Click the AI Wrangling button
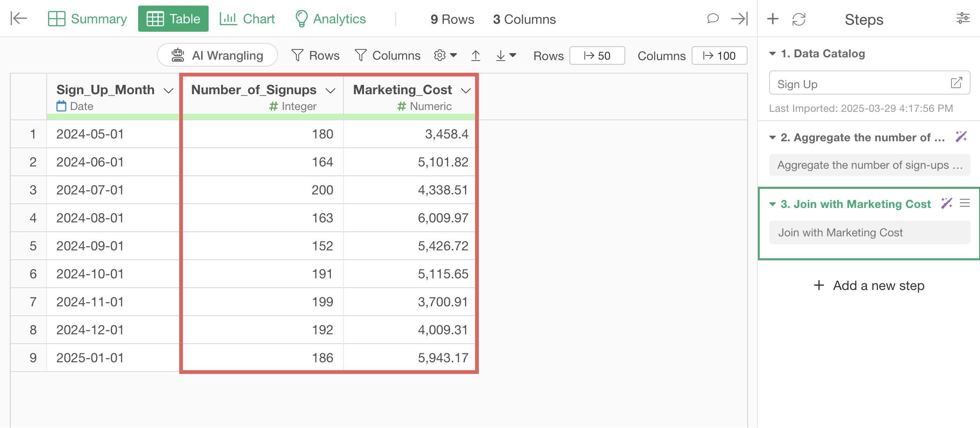980x428 pixels. point(217,55)
